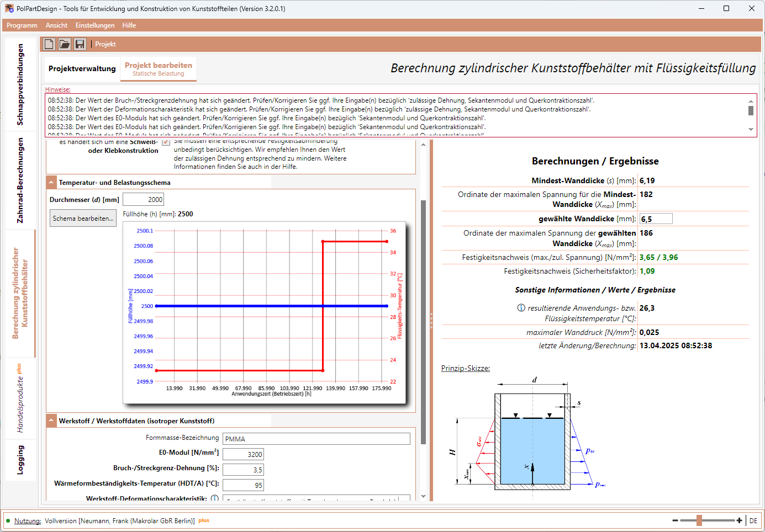Save project with floppy disk icon
The width and height of the screenshot is (765, 532).
(80, 44)
